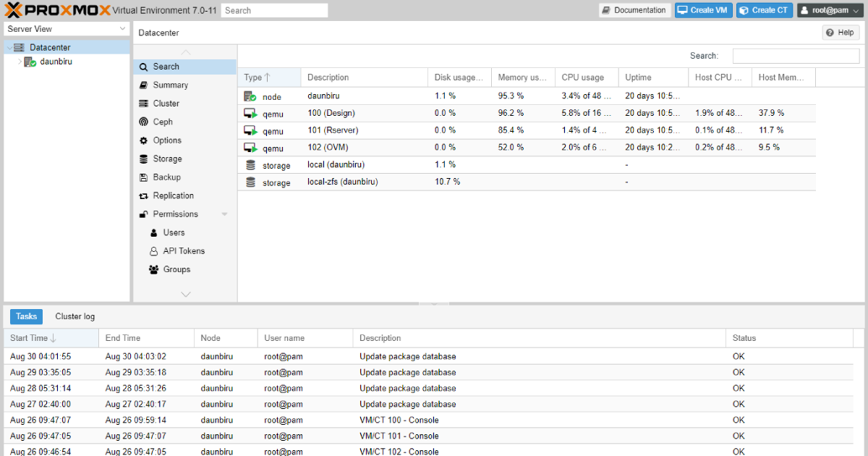Click the Ceph icon in sidebar
Screen dimensions: 868x456
tap(144, 122)
